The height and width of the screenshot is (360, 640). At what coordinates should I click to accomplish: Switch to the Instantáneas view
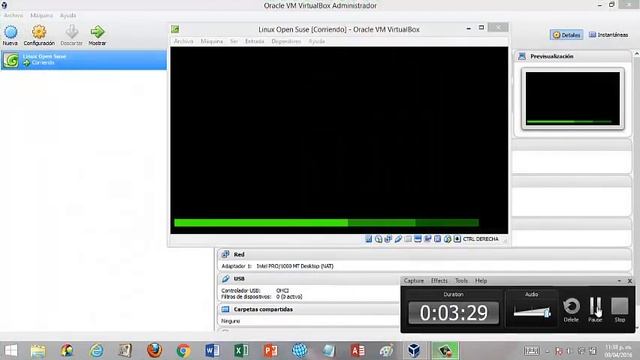click(608, 35)
